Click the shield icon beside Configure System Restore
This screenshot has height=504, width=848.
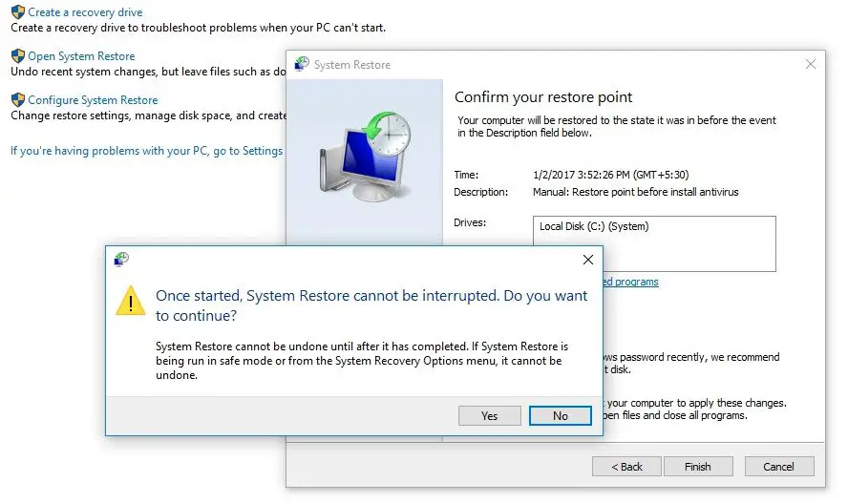click(x=17, y=100)
